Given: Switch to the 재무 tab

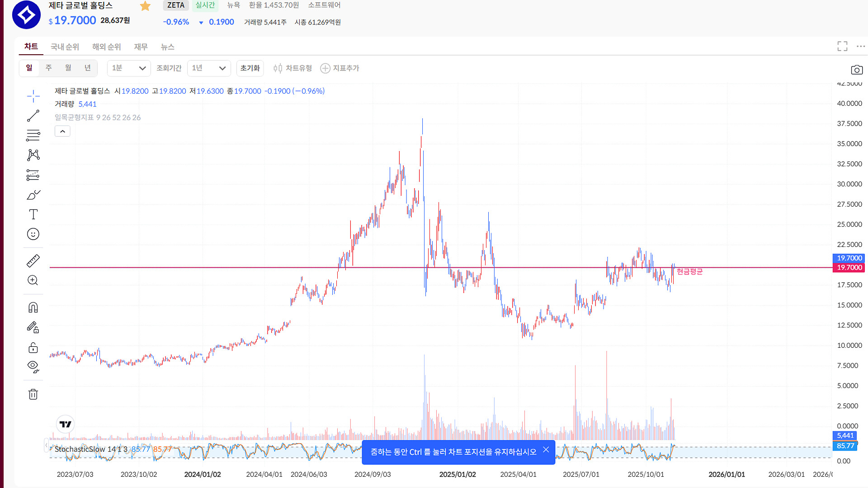Looking at the screenshot, I should click(141, 47).
